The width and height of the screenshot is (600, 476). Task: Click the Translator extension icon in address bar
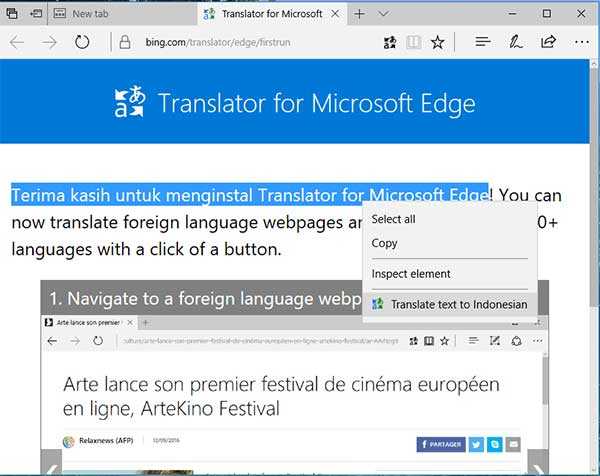(390, 42)
